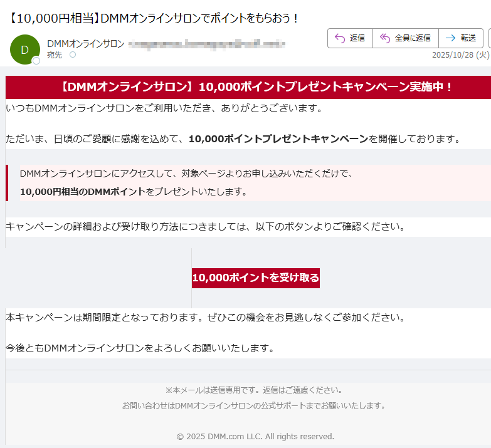Click the 全員に返信 reply-all button

click(x=406, y=38)
